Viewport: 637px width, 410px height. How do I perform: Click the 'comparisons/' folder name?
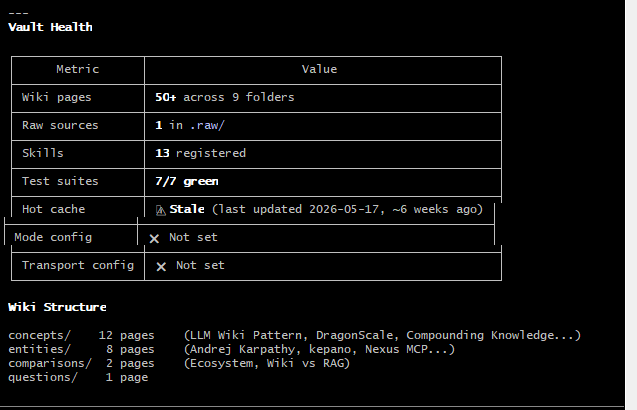coord(50,363)
